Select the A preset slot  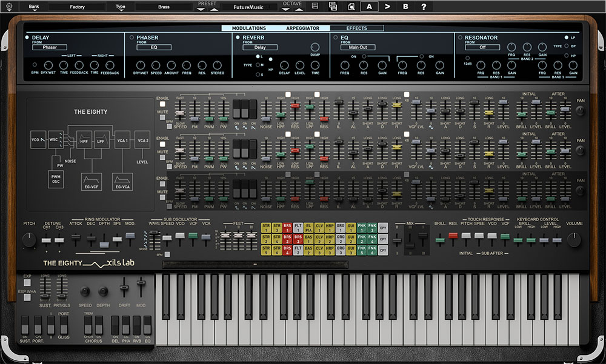pyautogui.click(x=370, y=6)
